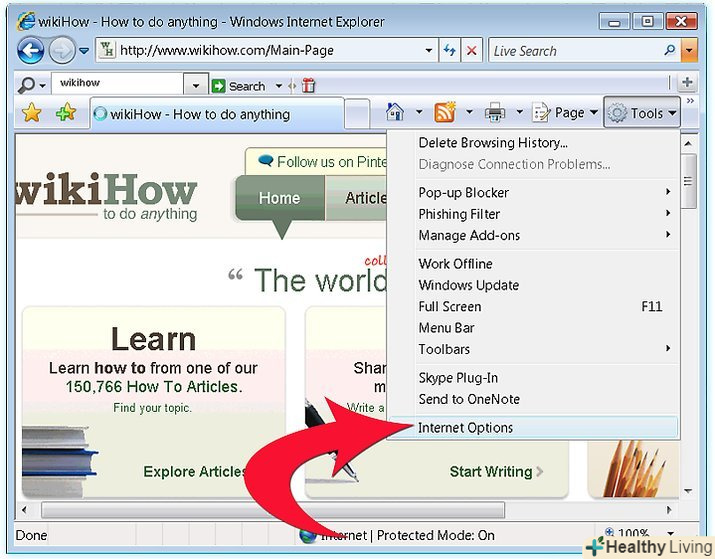Click the Internet Explorer title bar logo
Image resolution: width=715 pixels, height=559 pixels.
coord(26,21)
